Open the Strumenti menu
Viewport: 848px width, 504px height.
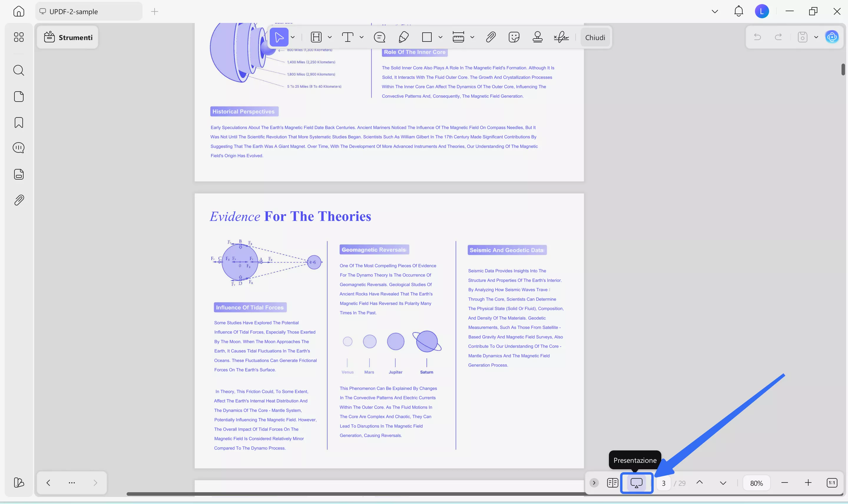(68, 37)
